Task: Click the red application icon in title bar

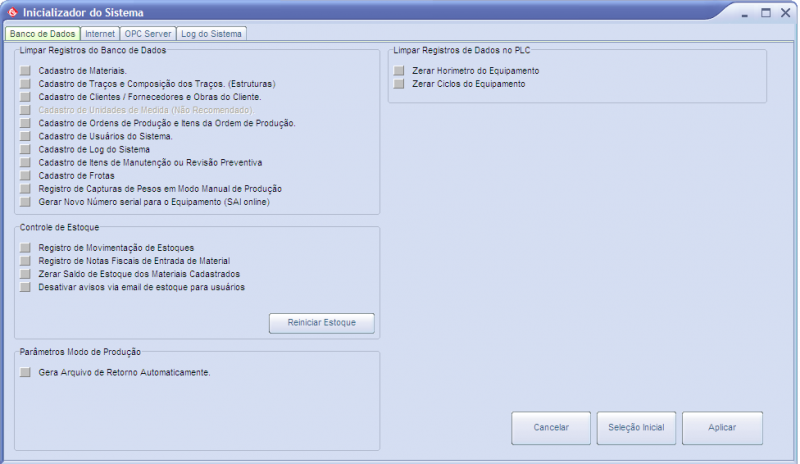Action: pyautogui.click(x=13, y=12)
